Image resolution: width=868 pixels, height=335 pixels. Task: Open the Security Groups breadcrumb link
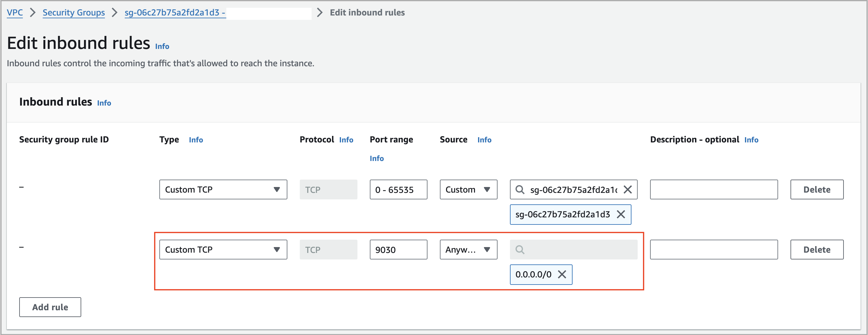pyautogui.click(x=73, y=12)
